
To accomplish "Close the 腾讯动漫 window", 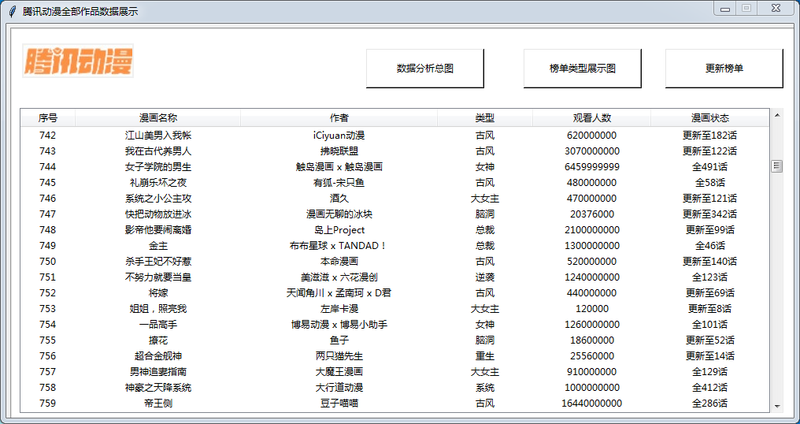I will tap(776, 9).
